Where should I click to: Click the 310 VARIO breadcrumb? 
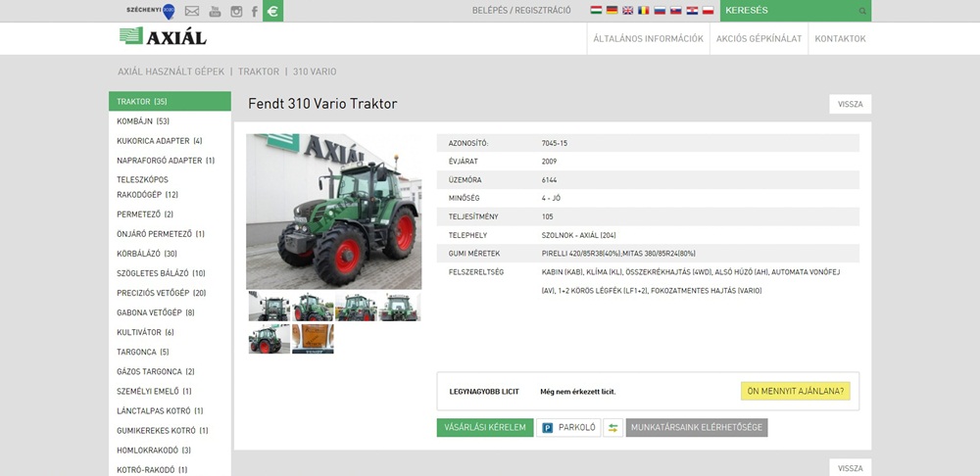pyautogui.click(x=315, y=71)
